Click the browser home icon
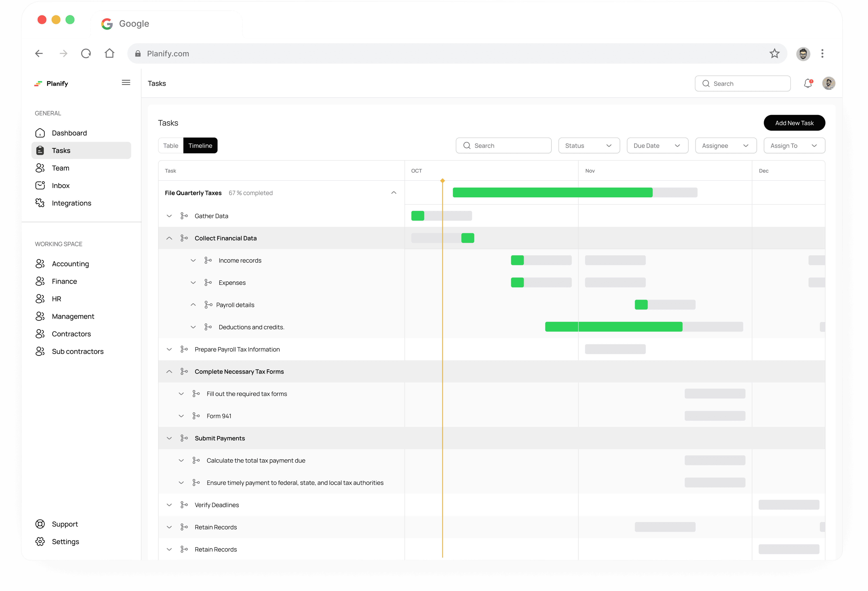 pos(109,53)
